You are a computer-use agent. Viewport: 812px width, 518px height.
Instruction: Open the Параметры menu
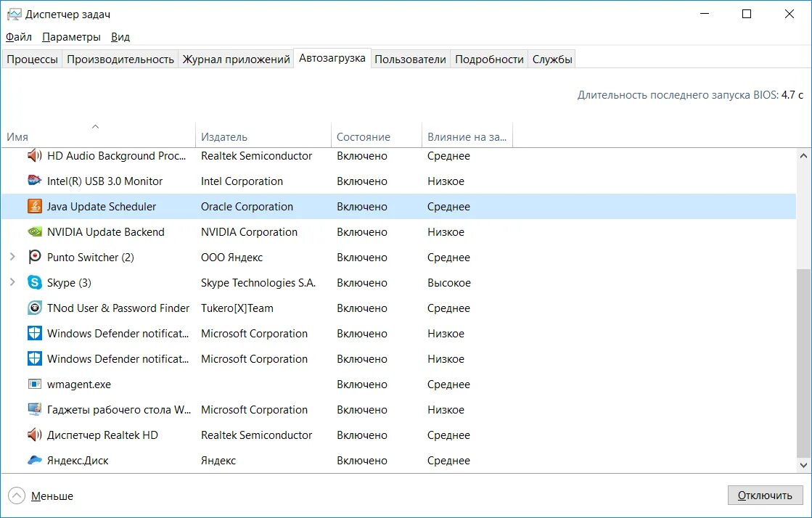[71, 37]
